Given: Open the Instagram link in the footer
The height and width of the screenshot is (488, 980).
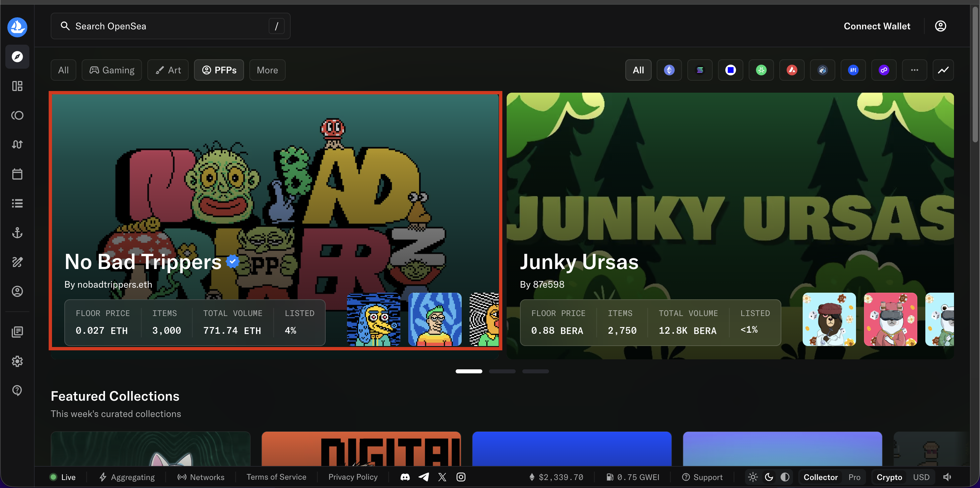Looking at the screenshot, I should click(x=461, y=477).
